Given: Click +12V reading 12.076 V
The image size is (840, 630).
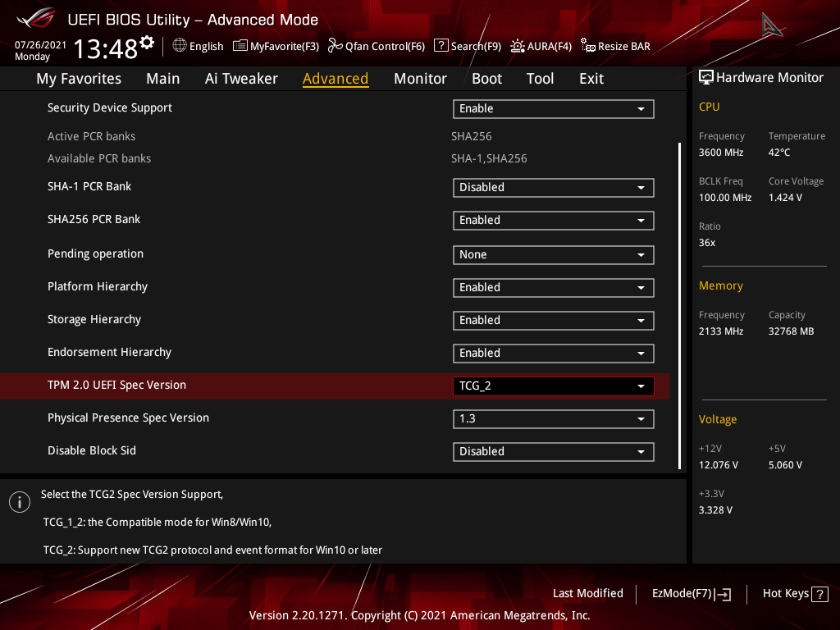Looking at the screenshot, I should [x=719, y=465].
